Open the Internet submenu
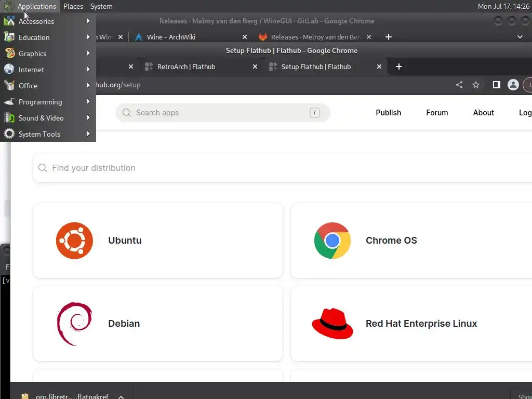The height and width of the screenshot is (399, 532). coord(48,70)
